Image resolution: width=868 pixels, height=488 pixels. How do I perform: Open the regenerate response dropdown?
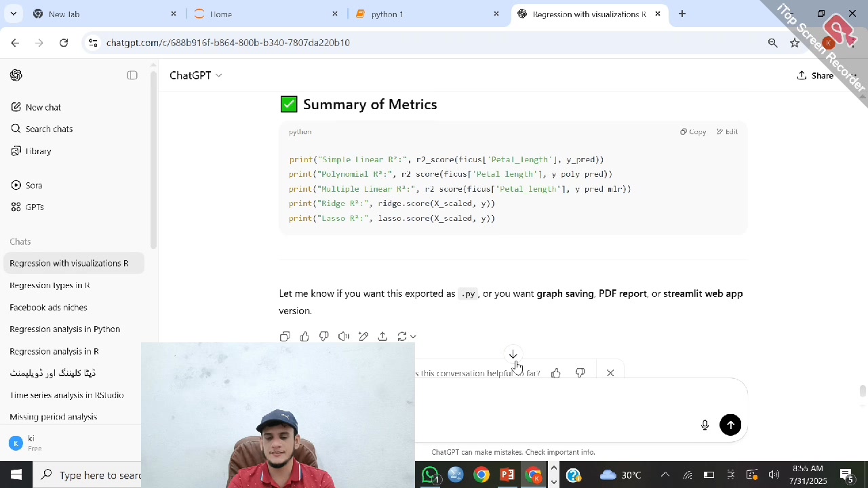(x=406, y=336)
